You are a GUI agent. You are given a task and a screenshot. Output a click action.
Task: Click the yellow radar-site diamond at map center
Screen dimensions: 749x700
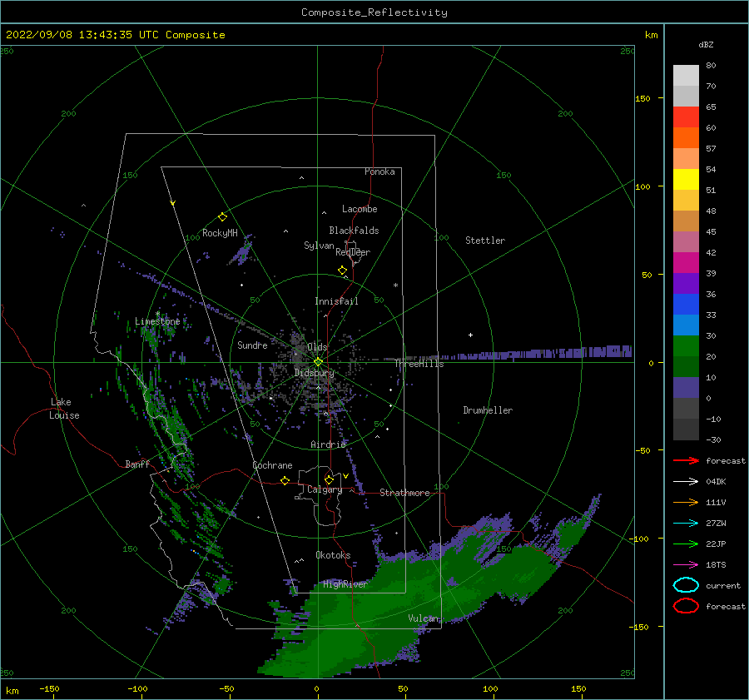[318, 362]
